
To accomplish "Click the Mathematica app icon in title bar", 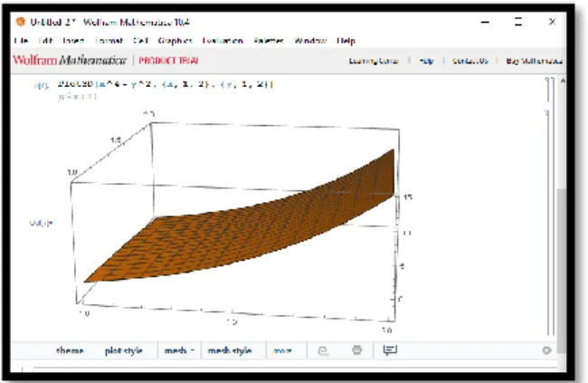I will point(20,22).
